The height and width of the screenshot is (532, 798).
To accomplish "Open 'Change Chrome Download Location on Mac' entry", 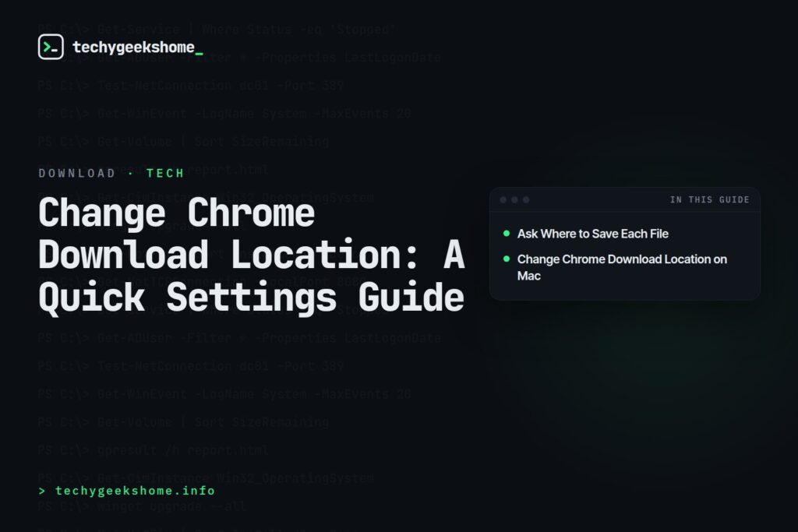I will [622, 267].
